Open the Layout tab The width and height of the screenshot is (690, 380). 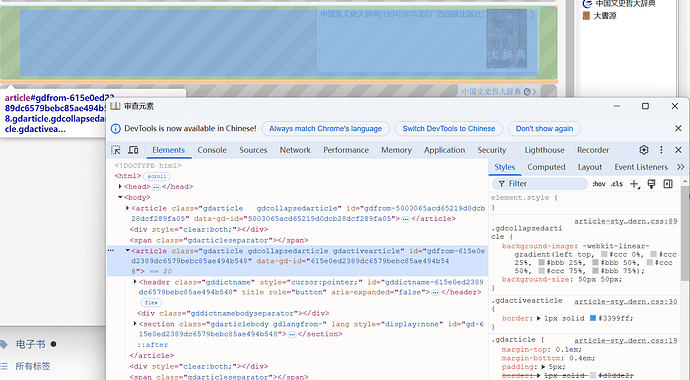(590, 167)
